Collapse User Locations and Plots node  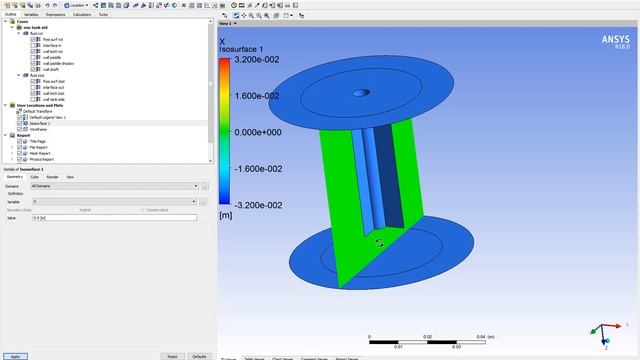point(6,105)
